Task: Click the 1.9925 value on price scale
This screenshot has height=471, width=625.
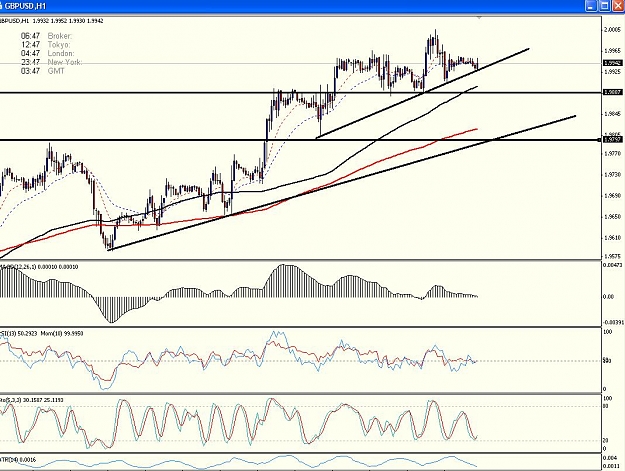Action: [x=613, y=71]
